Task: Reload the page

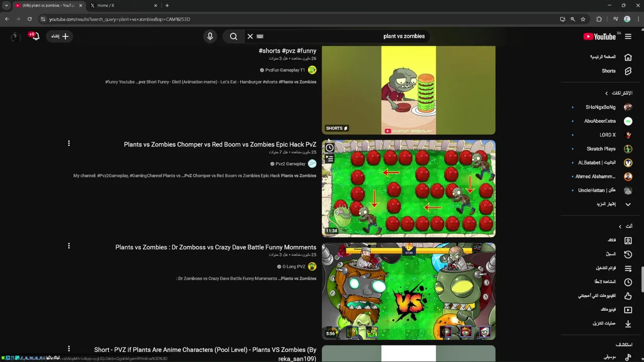Action: 30,19
